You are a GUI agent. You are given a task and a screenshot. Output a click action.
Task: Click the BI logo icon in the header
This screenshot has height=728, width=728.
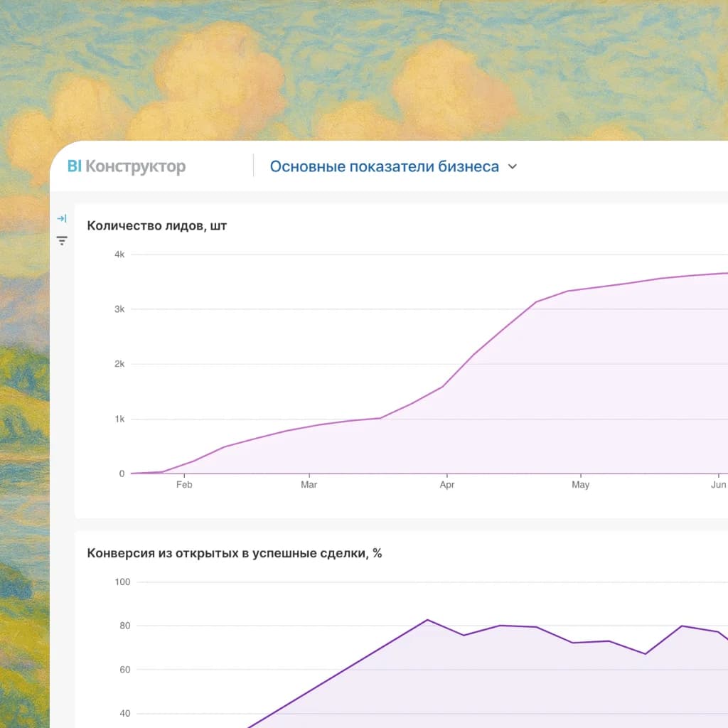(x=74, y=166)
